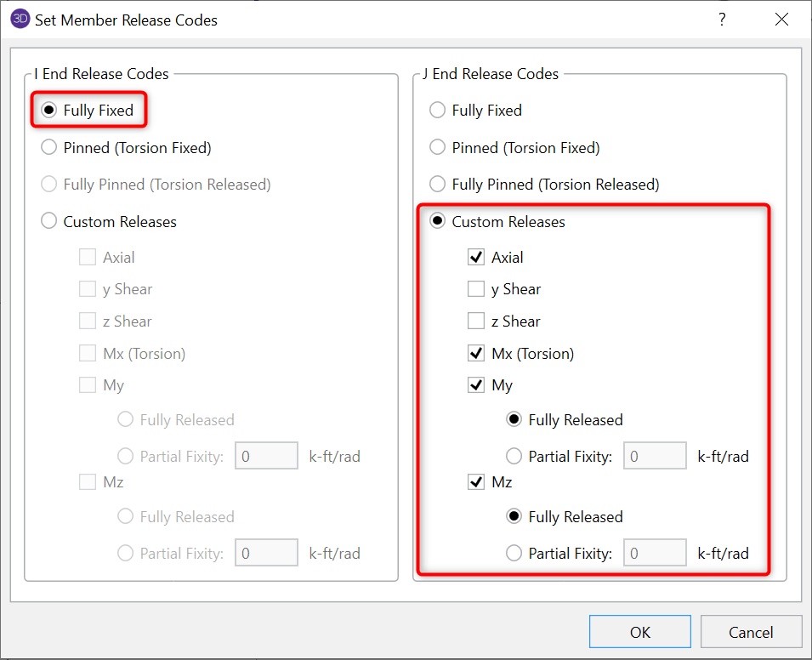Click the Help question mark button
This screenshot has width=812, height=660.
click(x=722, y=20)
